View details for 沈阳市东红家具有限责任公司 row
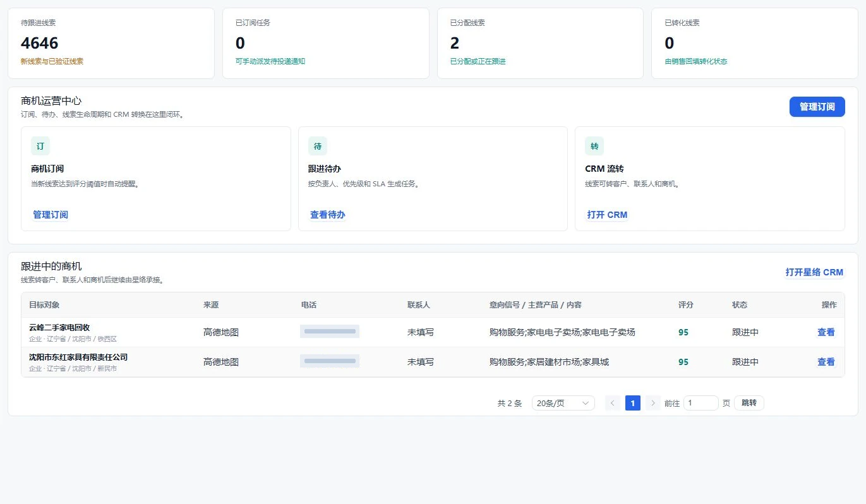This screenshot has width=866, height=504. [x=826, y=362]
